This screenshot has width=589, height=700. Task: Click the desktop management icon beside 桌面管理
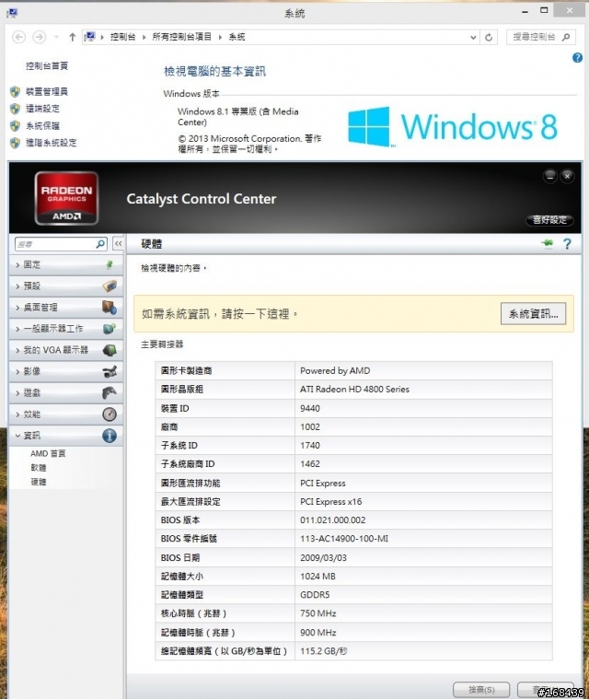coord(110,307)
